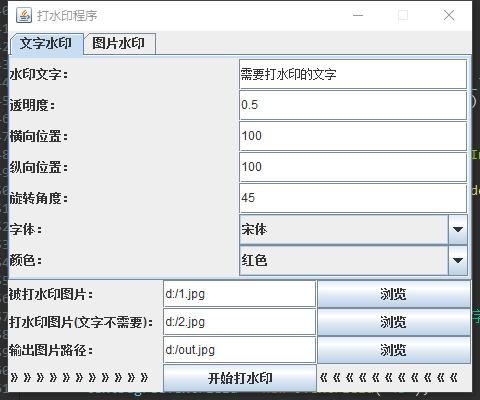Click the 透明度 field showing 0.5
This screenshot has height=400, width=480.
click(x=353, y=105)
